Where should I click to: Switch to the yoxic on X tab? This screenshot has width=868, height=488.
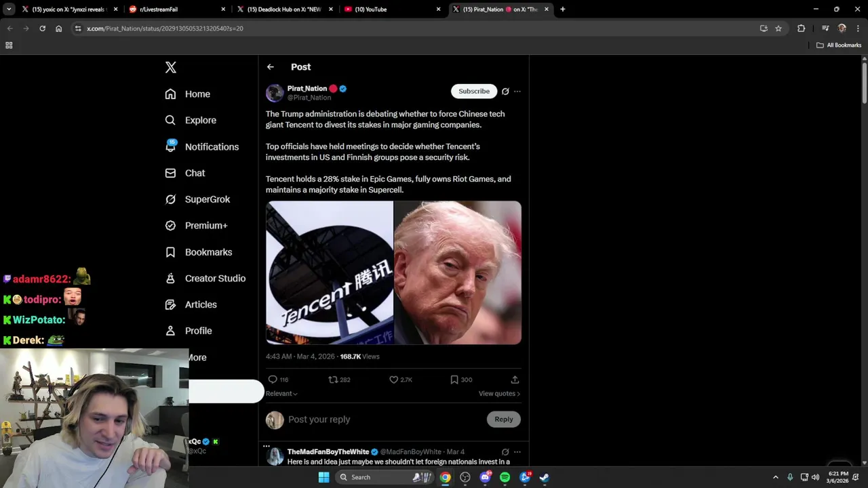pos(68,9)
